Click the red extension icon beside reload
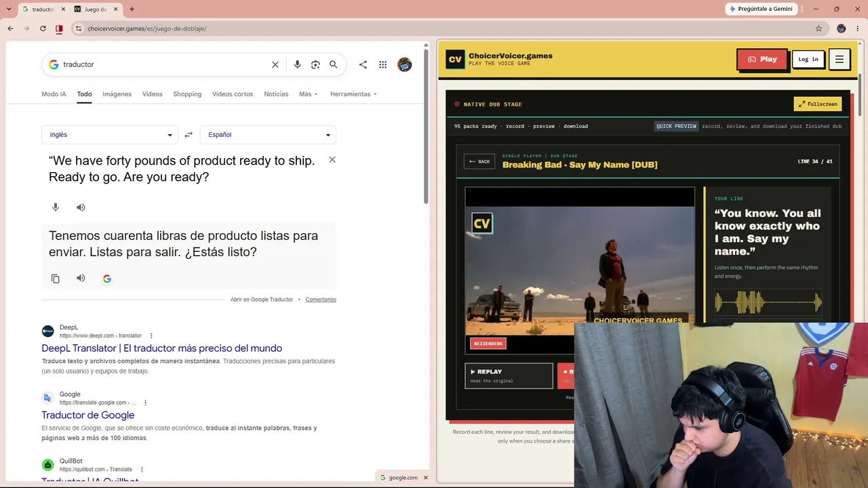Viewport: 868px width, 488px height. pos(59,28)
